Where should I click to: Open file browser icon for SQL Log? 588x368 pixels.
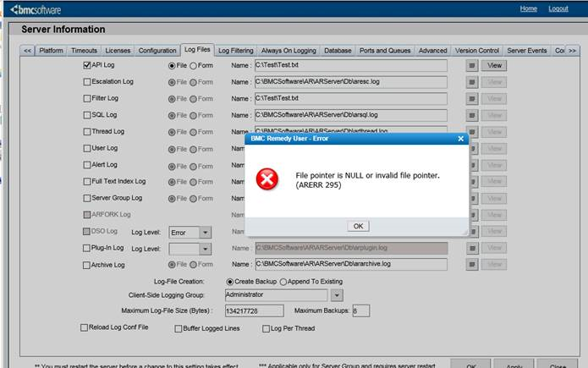click(472, 115)
